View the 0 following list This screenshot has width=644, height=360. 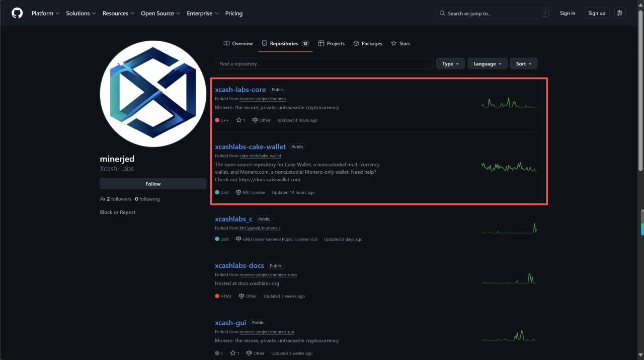[147, 199]
